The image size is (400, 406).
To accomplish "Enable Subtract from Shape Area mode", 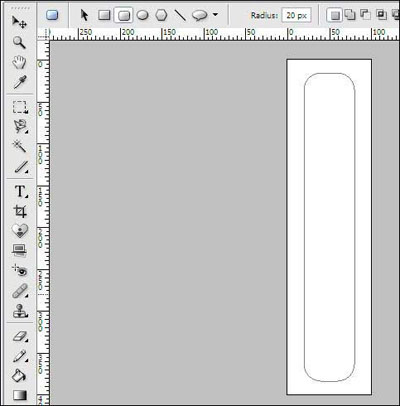I will pyautogui.click(x=365, y=14).
